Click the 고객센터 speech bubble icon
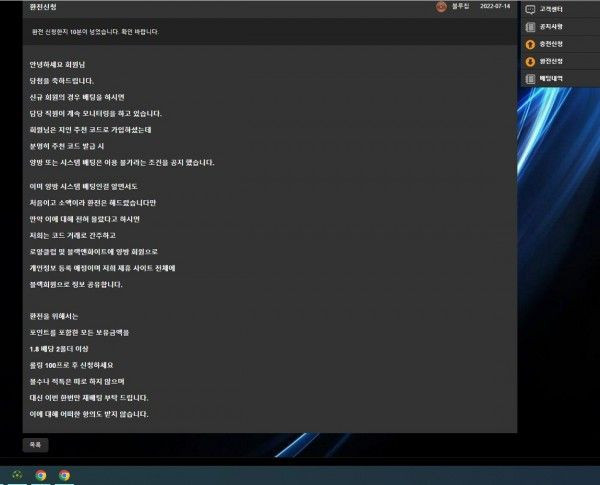600x485 pixels. [x=530, y=10]
